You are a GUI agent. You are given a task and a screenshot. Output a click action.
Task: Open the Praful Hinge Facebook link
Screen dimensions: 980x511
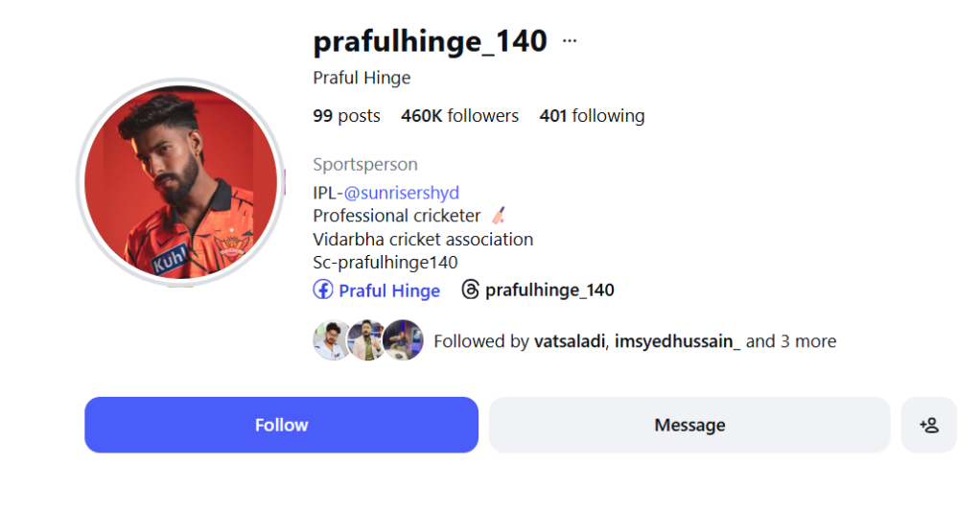point(389,290)
